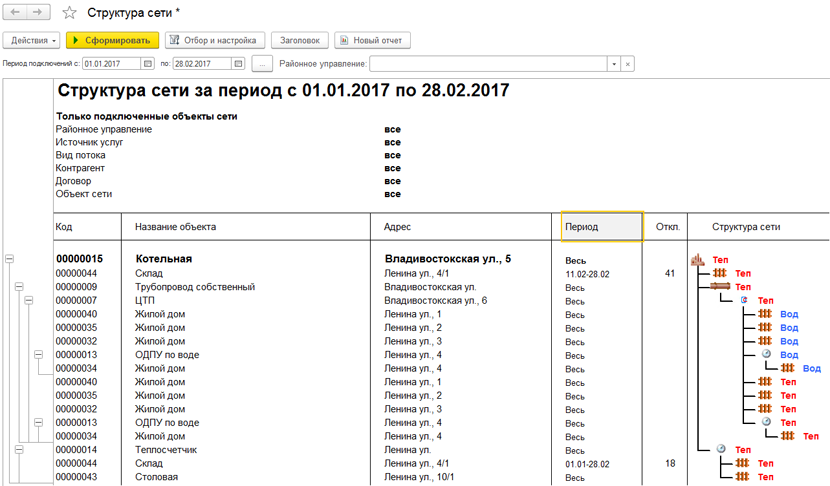Collapse the Теплосчетчик group node

(x=18, y=450)
